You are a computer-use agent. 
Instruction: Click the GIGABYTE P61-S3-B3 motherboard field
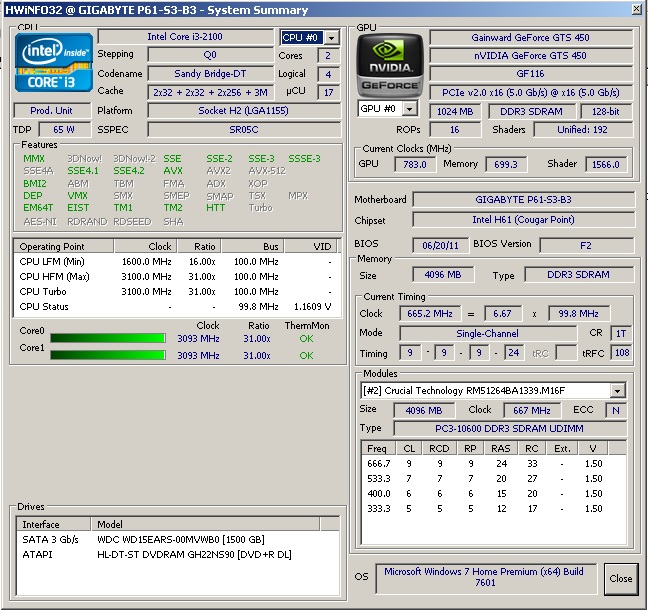pyautogui.click(x=523, y=200)
